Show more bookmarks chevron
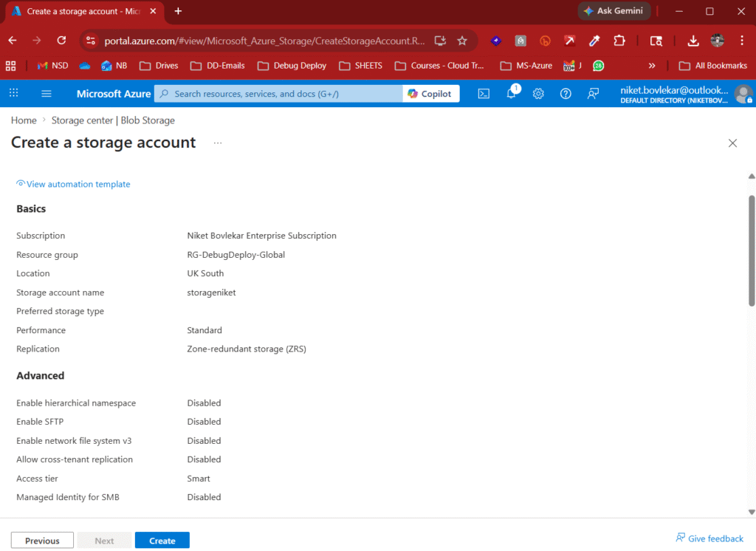The height and width of the screenshot is (551, 756). (652, 66)
